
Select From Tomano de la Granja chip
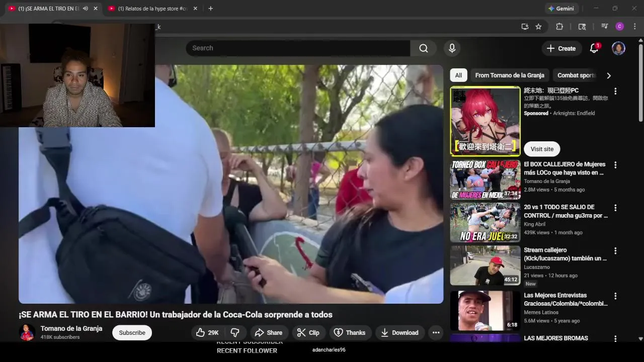click(x=510, y=75)
